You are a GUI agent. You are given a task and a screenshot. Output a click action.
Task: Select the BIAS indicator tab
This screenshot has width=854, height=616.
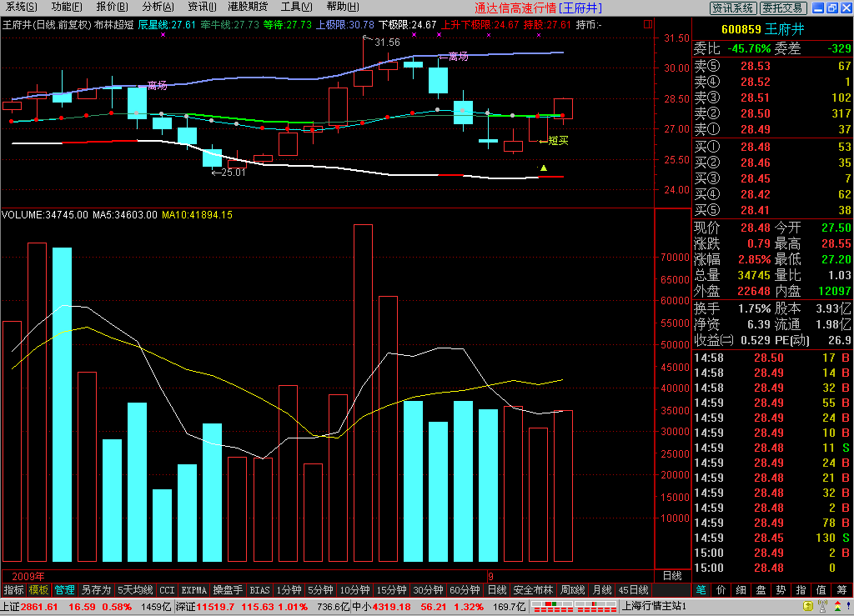pyautogui.click(x=260, y=590)
